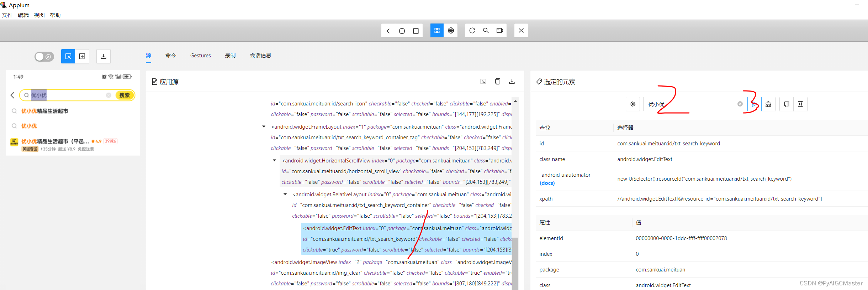
Task: Click the elementId value ending 00002078
Action: [681, 238]
